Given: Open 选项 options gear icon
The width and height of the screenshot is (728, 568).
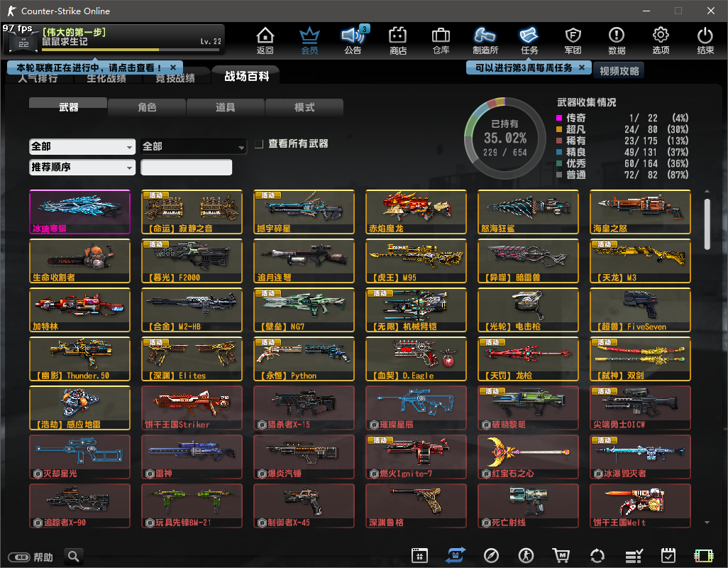Looking at the screenshot, I should tap(661, 41).
